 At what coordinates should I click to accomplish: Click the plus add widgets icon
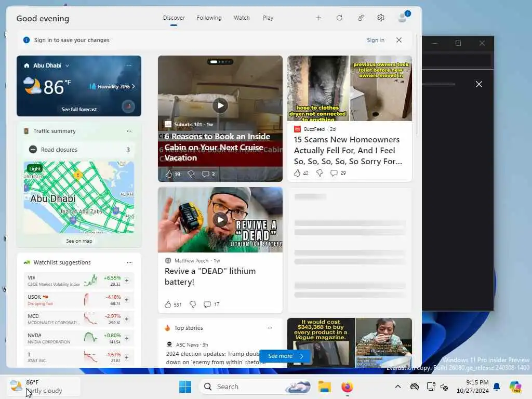click(318, 18)
